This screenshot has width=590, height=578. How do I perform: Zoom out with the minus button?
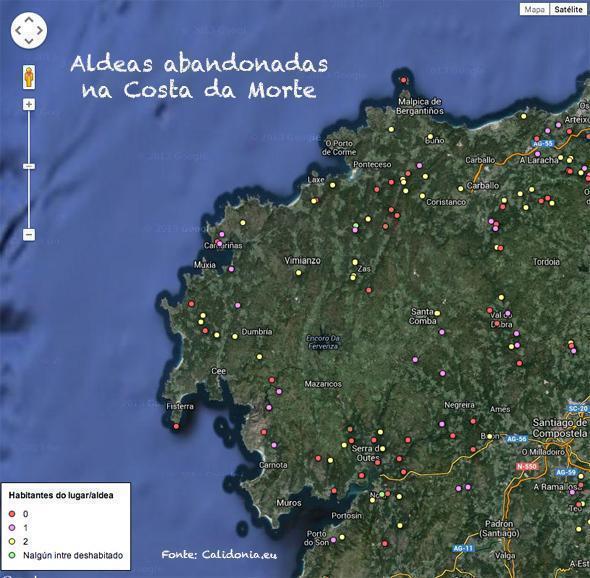(x=29, y=235)
